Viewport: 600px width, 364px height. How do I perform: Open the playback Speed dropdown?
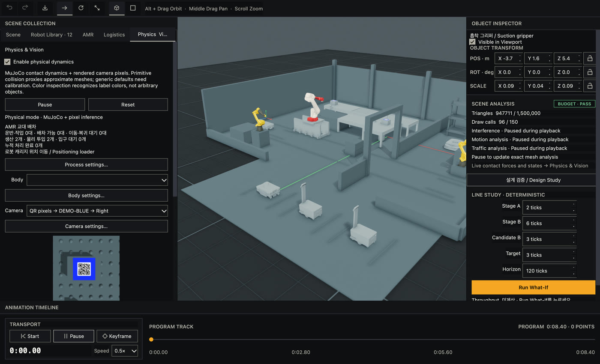click(125, 351)
